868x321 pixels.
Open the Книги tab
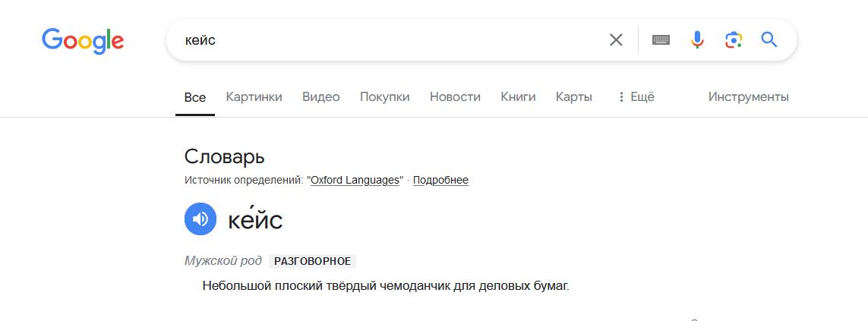(518, 97)
